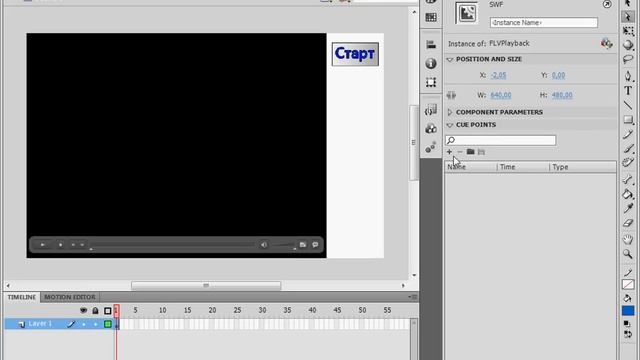The height and width of the screenshot is (360, 640).
Task: Toggle the lock width and height ratio
Action: [x=451, y=95]
